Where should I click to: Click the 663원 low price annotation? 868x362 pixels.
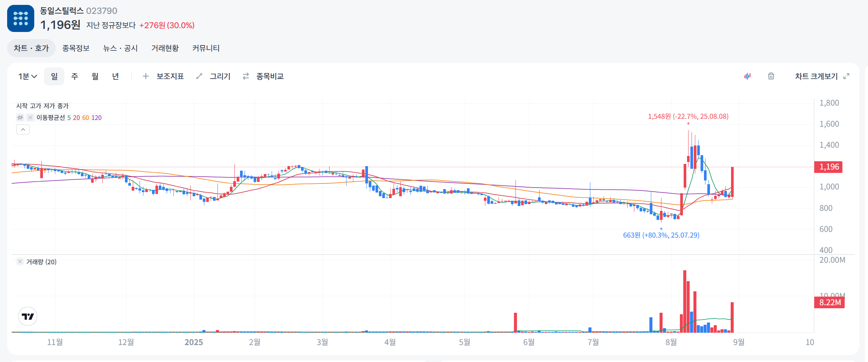pos(661,235)
